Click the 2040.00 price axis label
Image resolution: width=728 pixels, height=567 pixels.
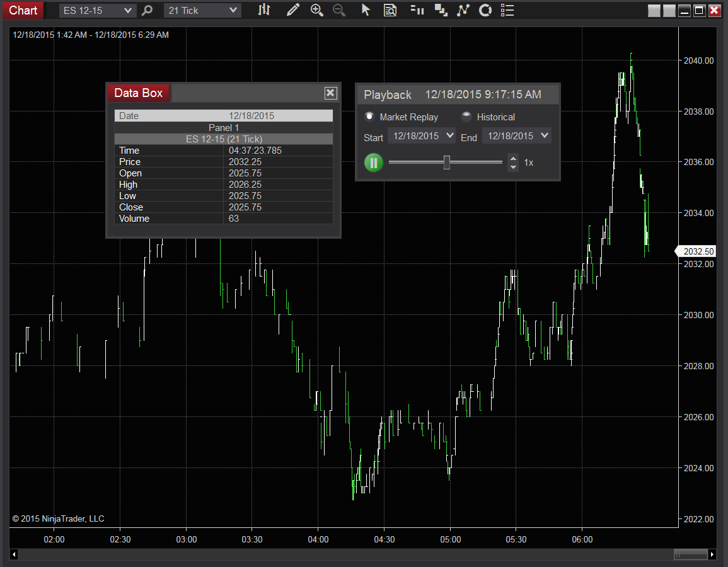[698, 60]
